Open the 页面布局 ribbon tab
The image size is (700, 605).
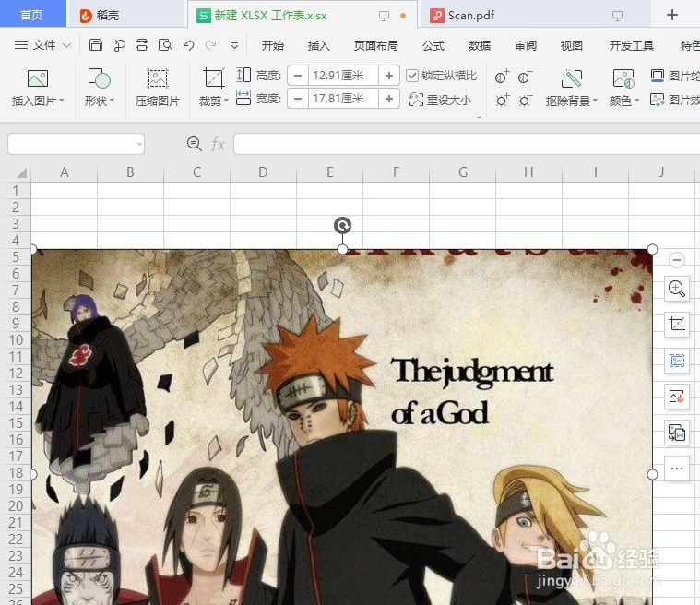(376, 45)
